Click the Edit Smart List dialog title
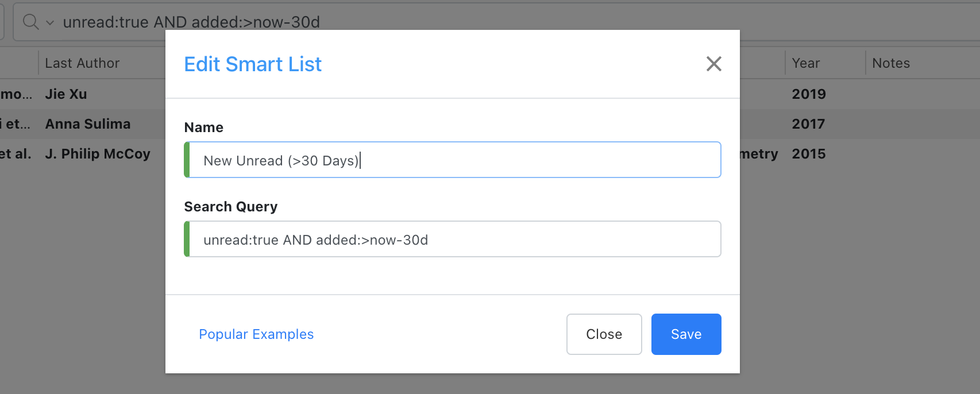This screenshot has width=980, height=394. click(x=253, y=64)
